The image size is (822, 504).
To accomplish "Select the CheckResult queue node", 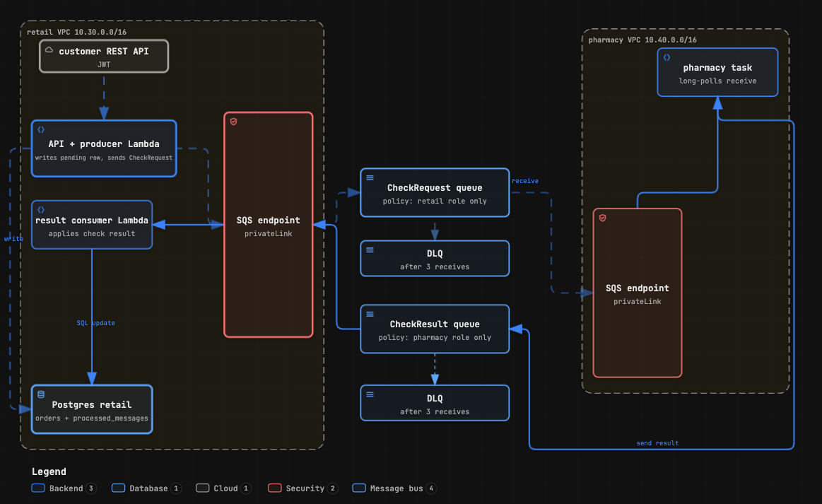I will pyautogui.click(x=435, y=329).
